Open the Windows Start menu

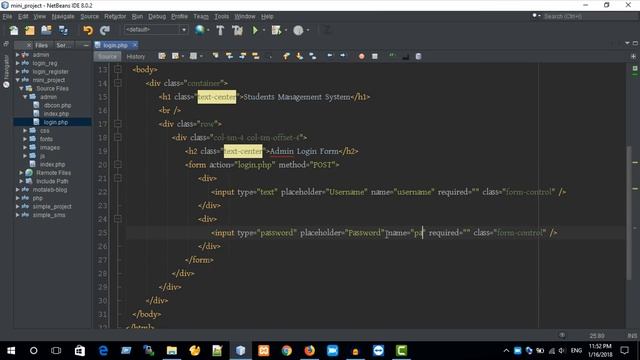click(11, 351)
